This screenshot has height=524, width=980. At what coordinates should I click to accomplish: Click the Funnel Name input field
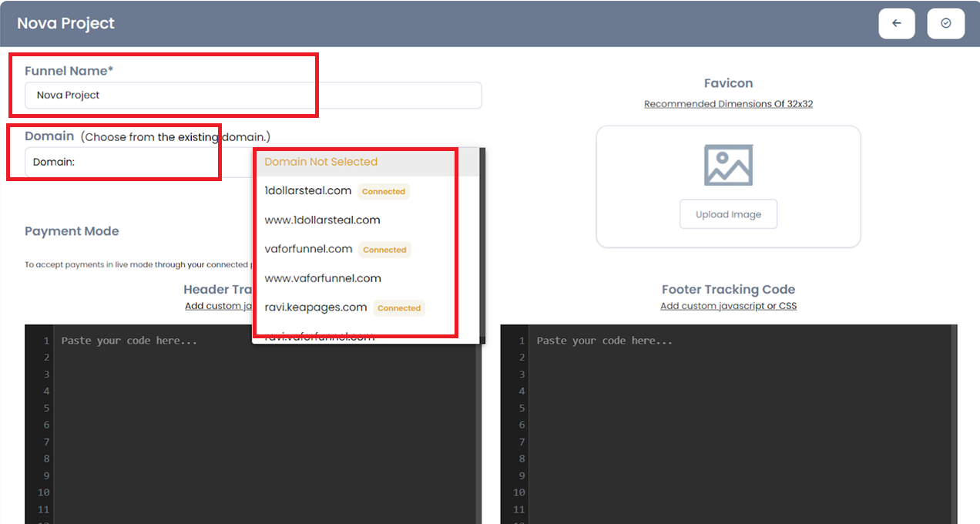[253, 96]
